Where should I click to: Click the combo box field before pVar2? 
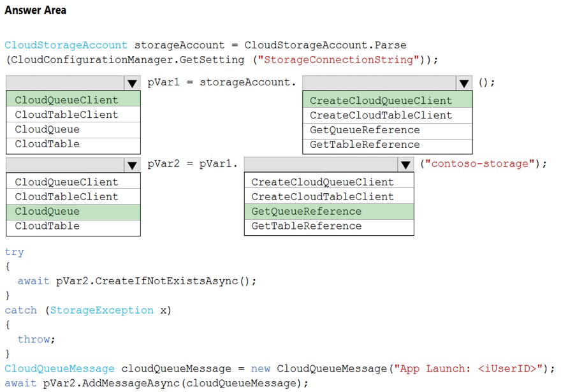[x=73, y=165]
